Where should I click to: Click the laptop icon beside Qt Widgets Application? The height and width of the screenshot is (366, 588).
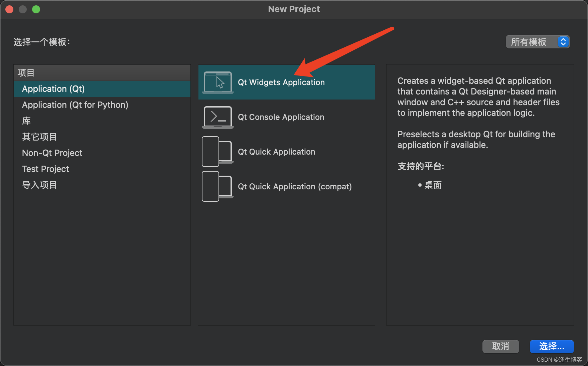(217, 82)
